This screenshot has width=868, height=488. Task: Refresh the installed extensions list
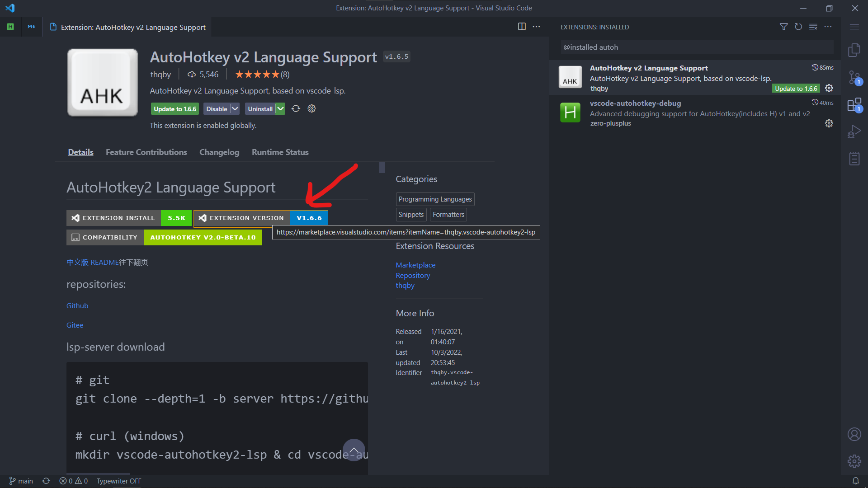pyautogui.click(x=798, y=27)
